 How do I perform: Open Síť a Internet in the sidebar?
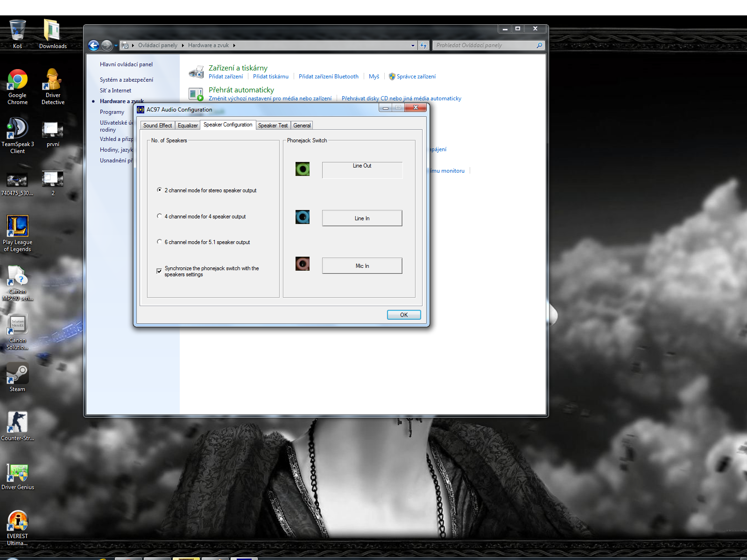(x=116, y=91)
